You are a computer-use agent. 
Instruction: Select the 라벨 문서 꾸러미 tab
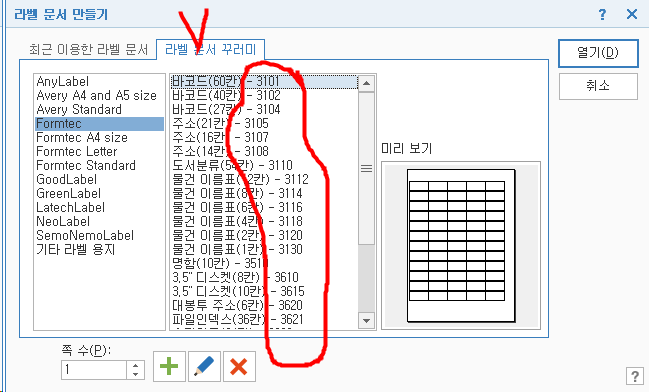(210, 50)
